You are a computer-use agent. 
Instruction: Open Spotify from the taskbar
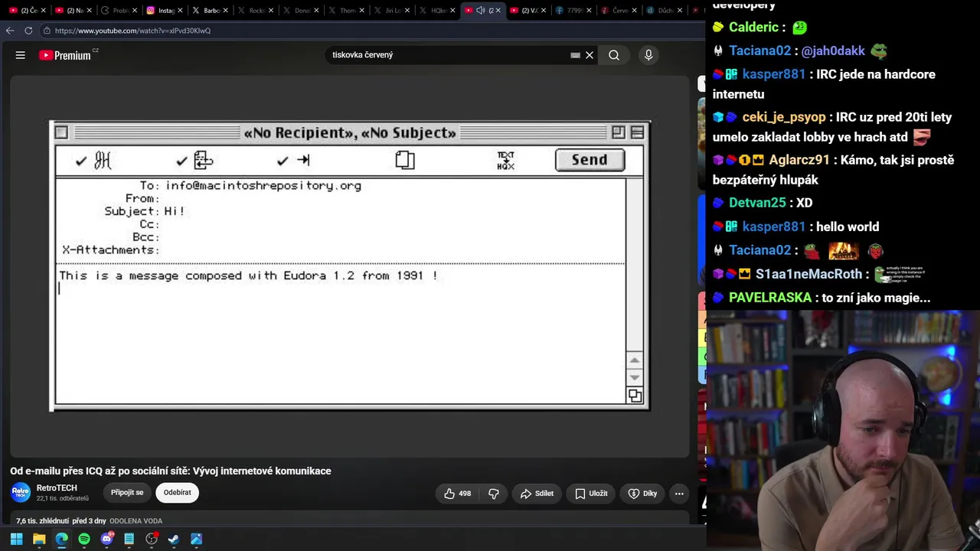84,539
